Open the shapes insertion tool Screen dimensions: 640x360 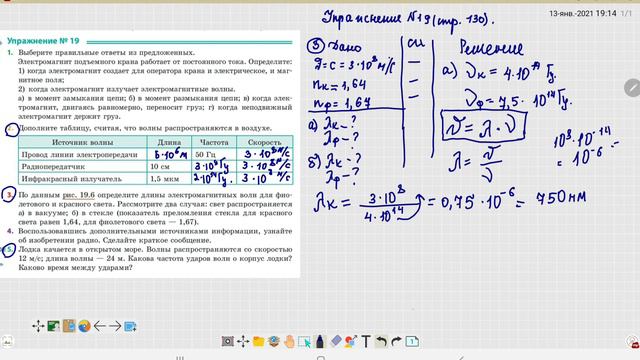tap(351, 341)
